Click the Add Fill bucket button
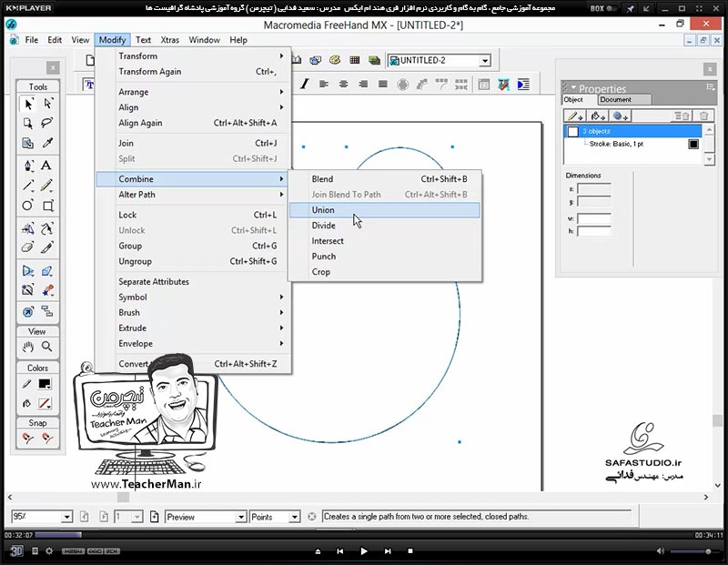728x565 pixels. point(597,116)
